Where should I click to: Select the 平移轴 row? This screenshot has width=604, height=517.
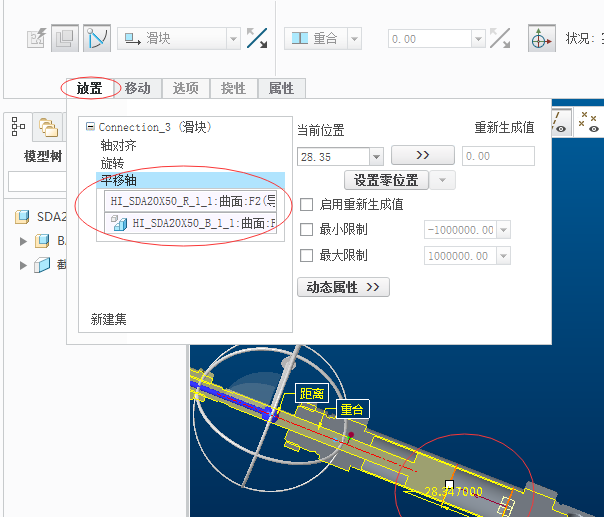[x=190, y=180]
